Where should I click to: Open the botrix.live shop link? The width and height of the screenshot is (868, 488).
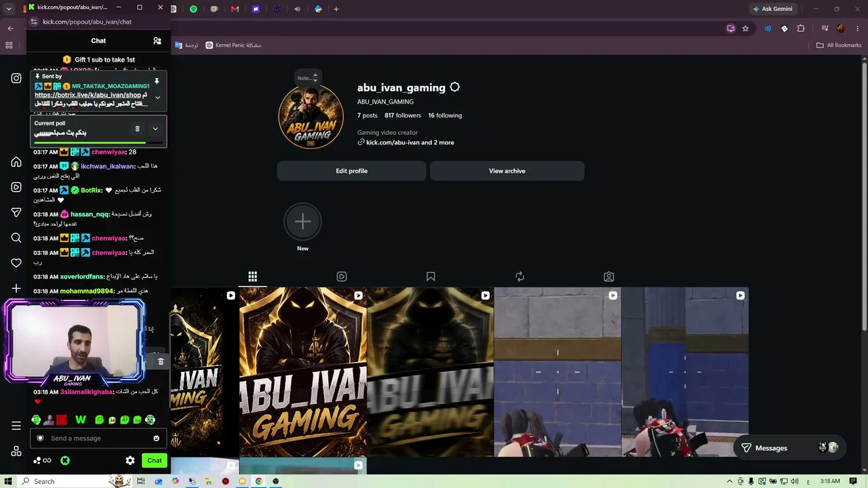coord(88,95)
